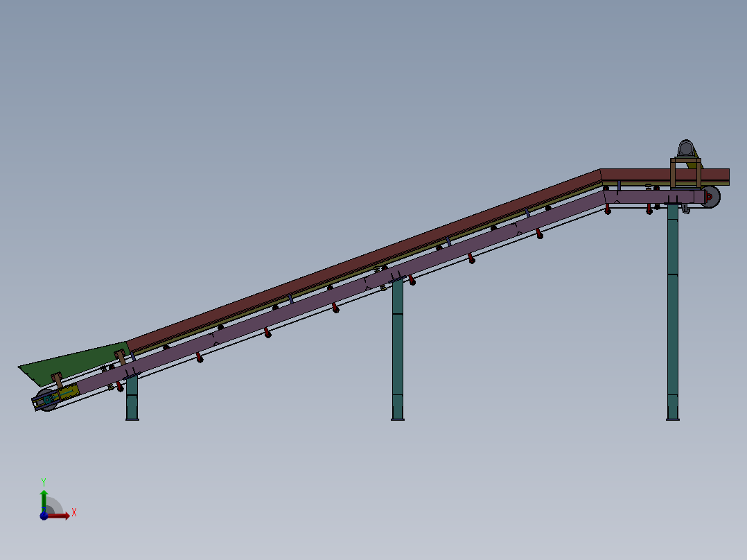Click the maroon horizontal cover at the top
747x560 pixels.
point(638,174)
